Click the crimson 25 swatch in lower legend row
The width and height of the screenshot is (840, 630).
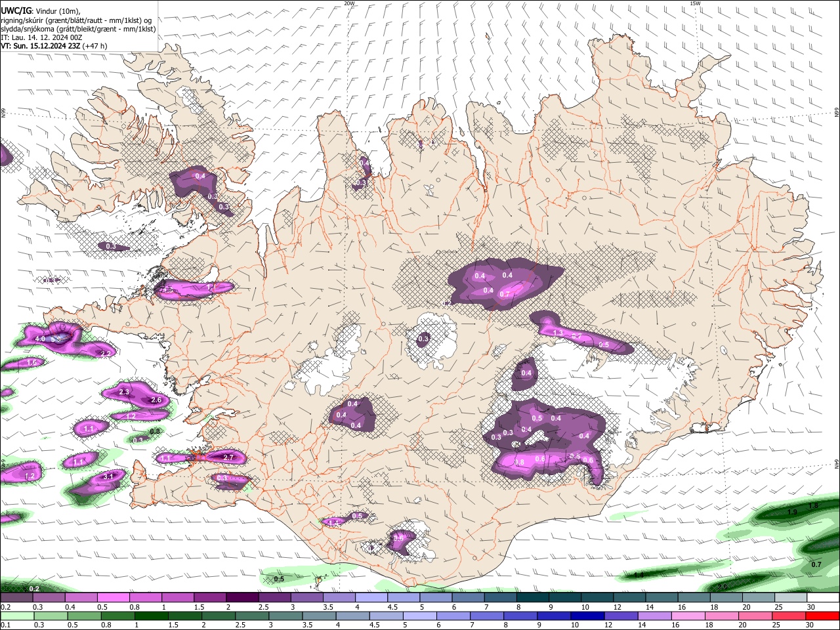(x=789, y=616)
